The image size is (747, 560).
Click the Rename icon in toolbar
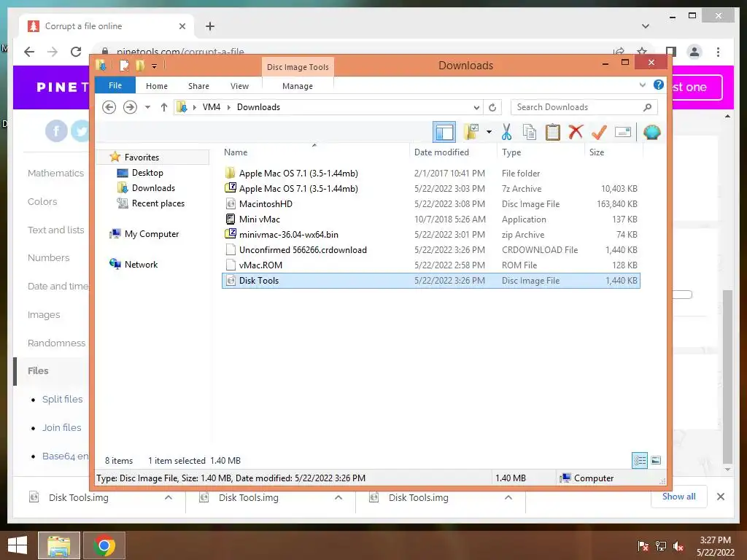click(623, 132)
